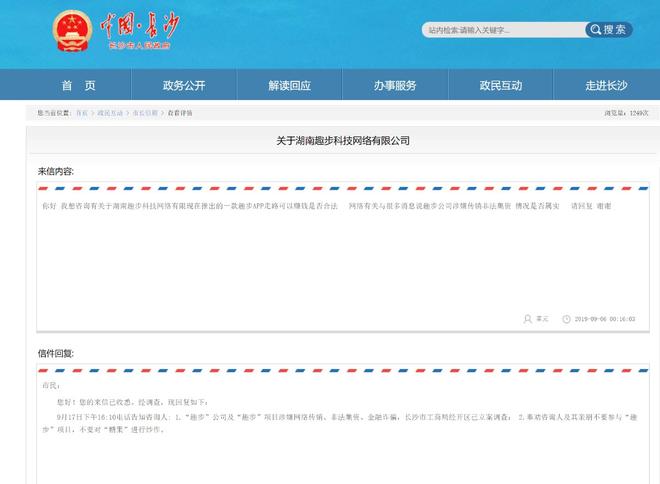Click the national emblem logo

tap(70, 31)
